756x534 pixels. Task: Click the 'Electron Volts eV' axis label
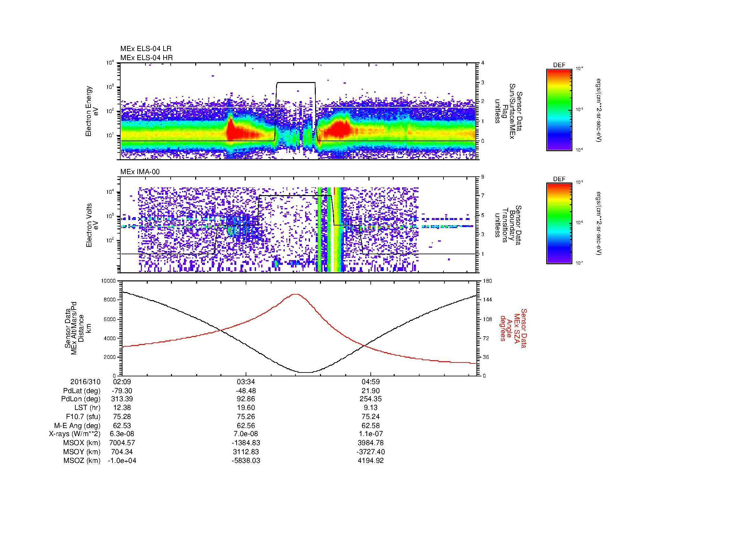coord(92,225)
